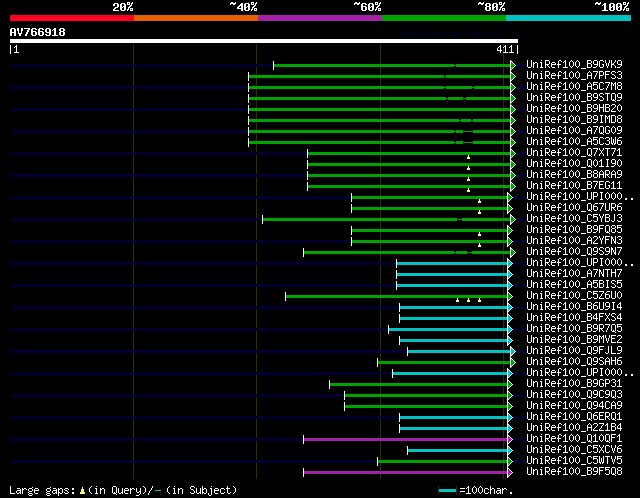Click the UniRef100_B8ARA9 label
The height and width of the screenshot is (498, 640).
(x=574, y=175)
